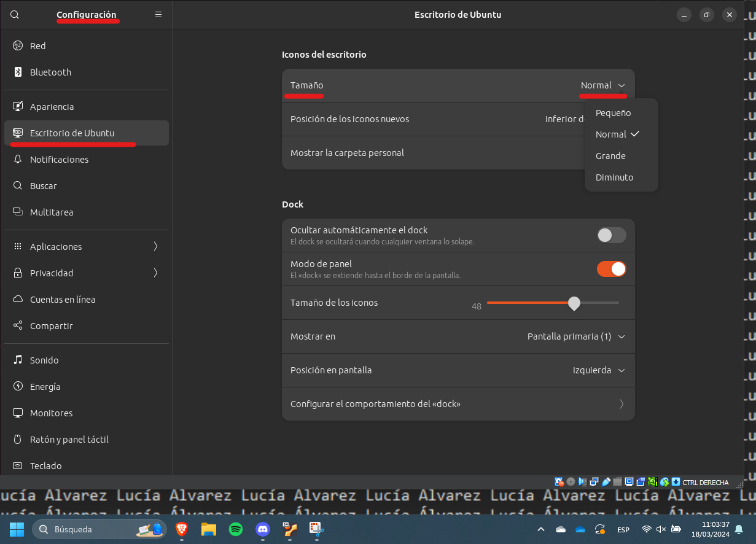Open the Mostrar en Pantalla primaria dropdown

[575, 336]
